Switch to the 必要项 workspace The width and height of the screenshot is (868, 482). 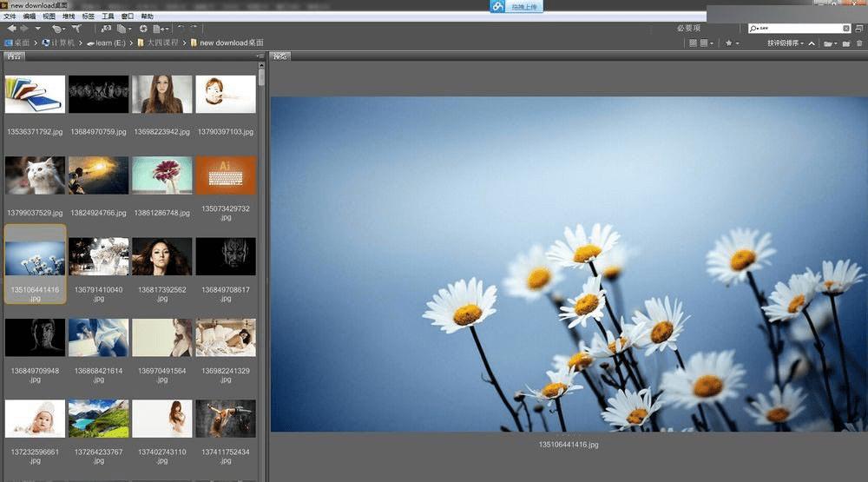click(688, 28)
